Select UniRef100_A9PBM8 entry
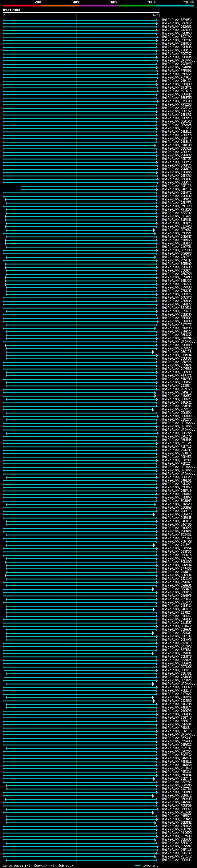The width and height of the screenshot is (197, 868). pos(177,47)
